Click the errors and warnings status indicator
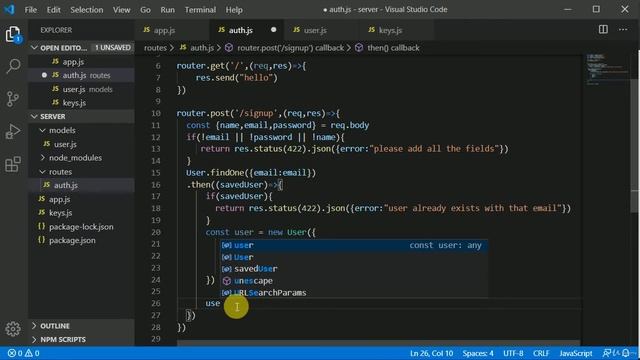This screenshot has height=360, width=640. [x=24, y=353]
